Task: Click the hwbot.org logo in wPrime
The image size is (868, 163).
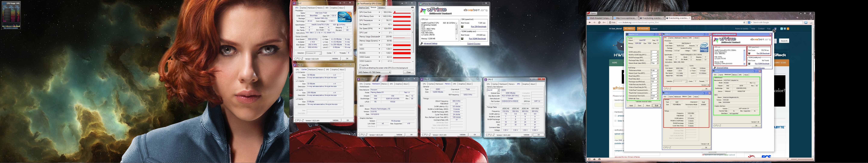Action: point(475,10)
